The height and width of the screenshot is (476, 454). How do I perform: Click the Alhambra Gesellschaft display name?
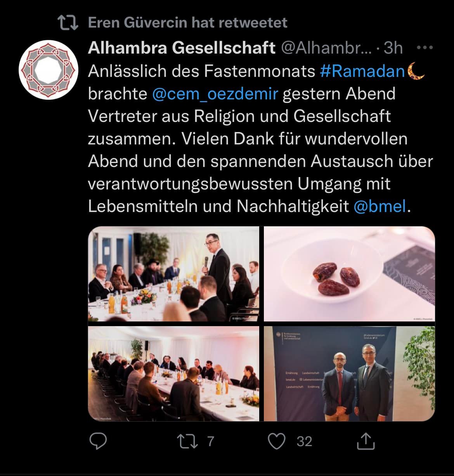(x=182, y=48)
